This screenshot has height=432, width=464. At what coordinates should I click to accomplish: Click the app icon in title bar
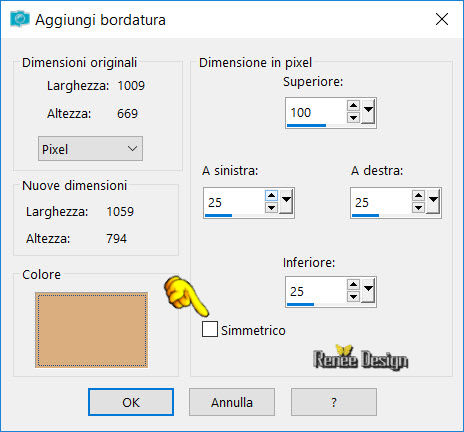coord(20,19)
